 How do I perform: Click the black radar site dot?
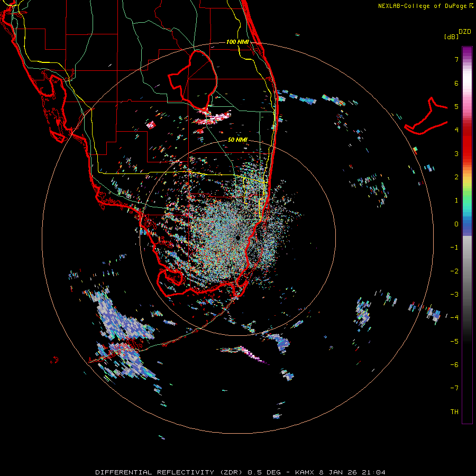pyautogui.click(x=237, y=237)
